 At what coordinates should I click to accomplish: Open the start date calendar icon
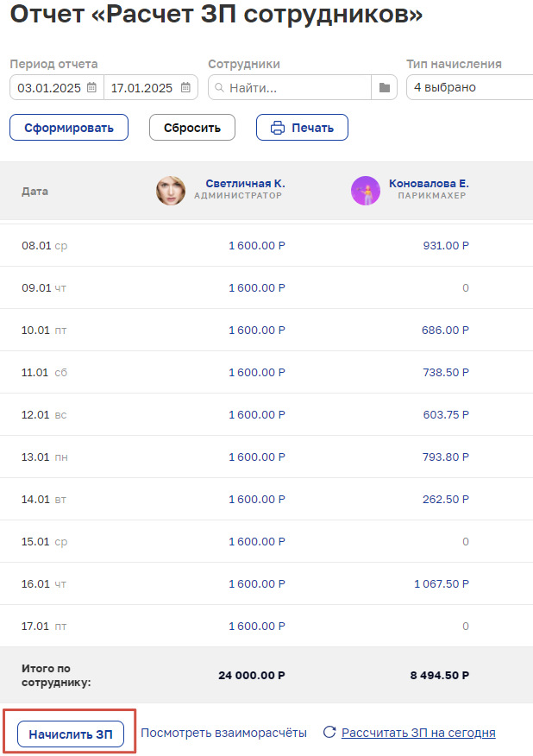[91, 87]
